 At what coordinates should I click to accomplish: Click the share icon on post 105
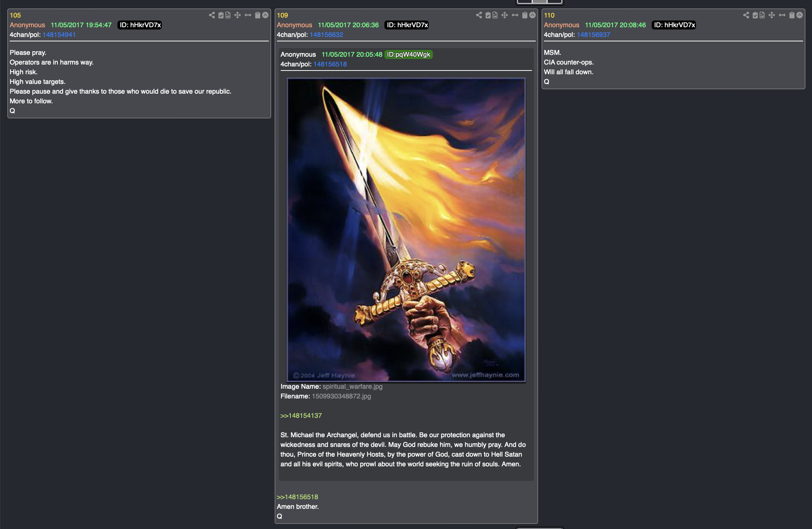[x=212, y=15]
